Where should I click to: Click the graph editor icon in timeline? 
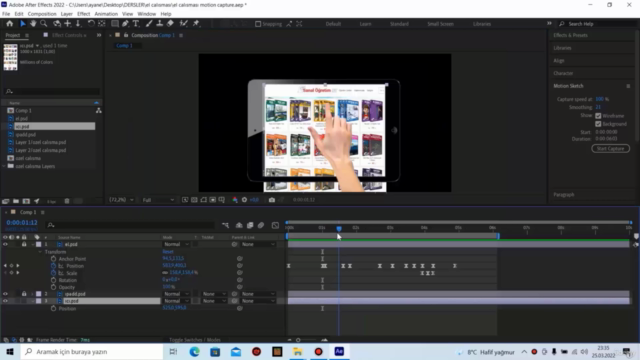275,225
